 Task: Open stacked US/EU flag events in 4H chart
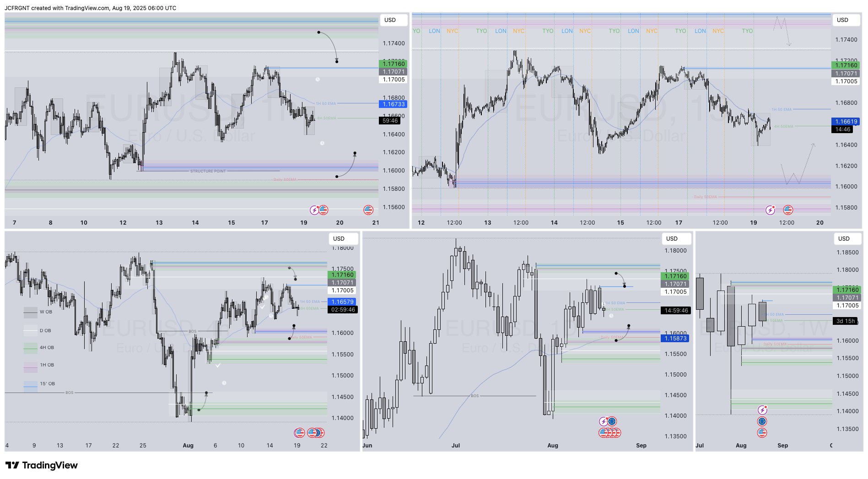tap(316, 432)
